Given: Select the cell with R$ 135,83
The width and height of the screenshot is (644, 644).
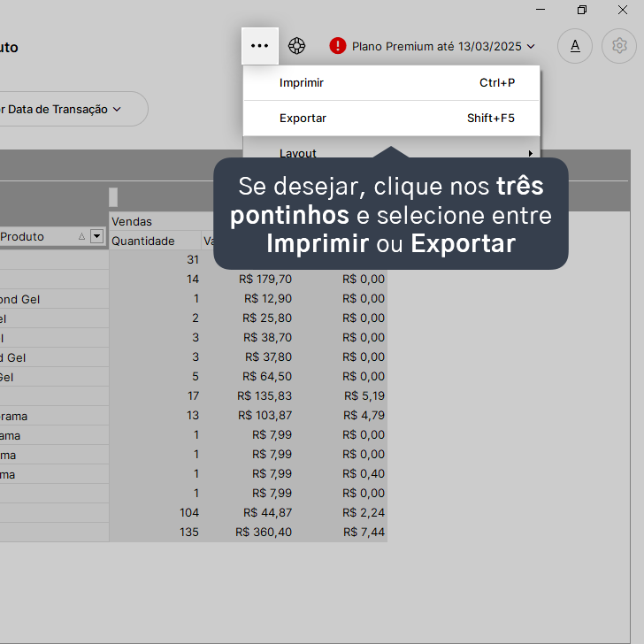Looking at the screenshot, I should [264, 396].
